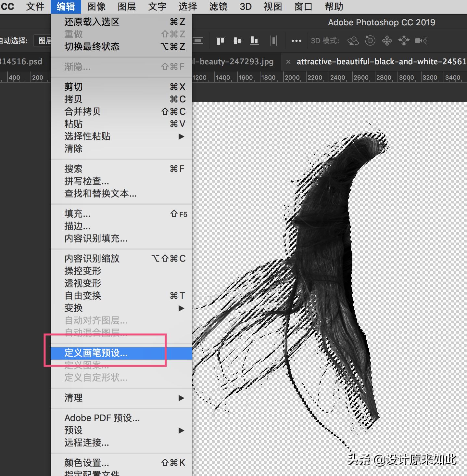The image size is (467, 476).
Task: Select the align top edges icon
Action: point(220,41)
